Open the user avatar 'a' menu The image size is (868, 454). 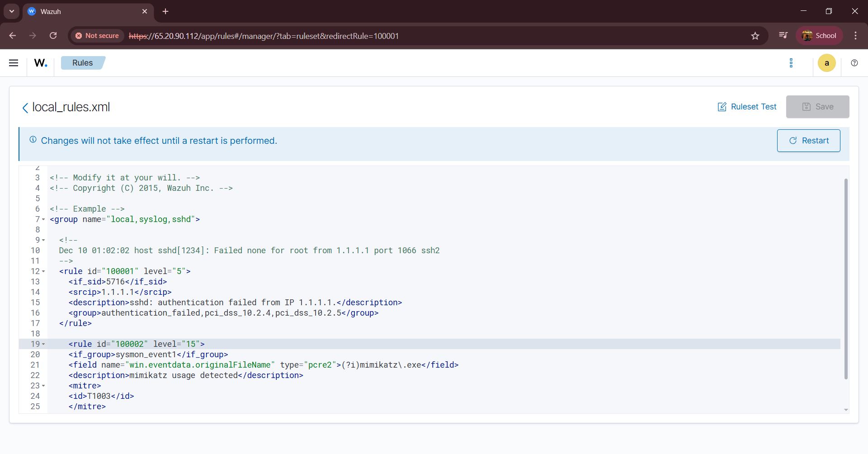point(826,63)
